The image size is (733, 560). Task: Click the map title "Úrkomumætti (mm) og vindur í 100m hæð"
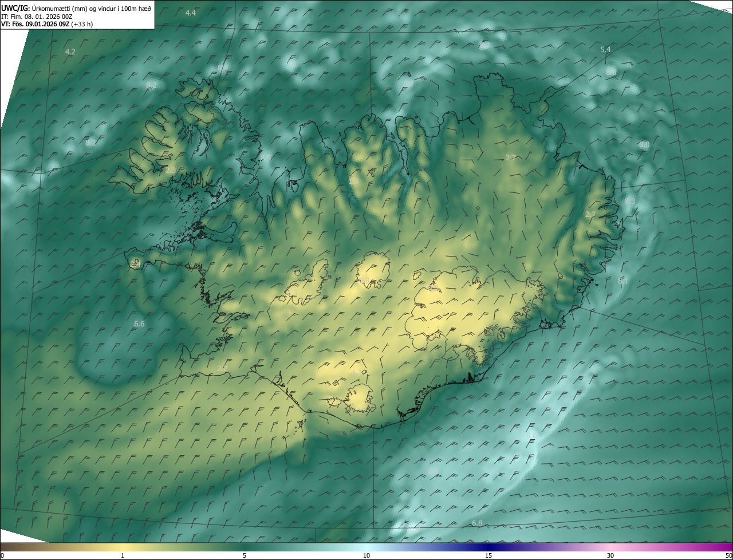[x=91, y=8]
